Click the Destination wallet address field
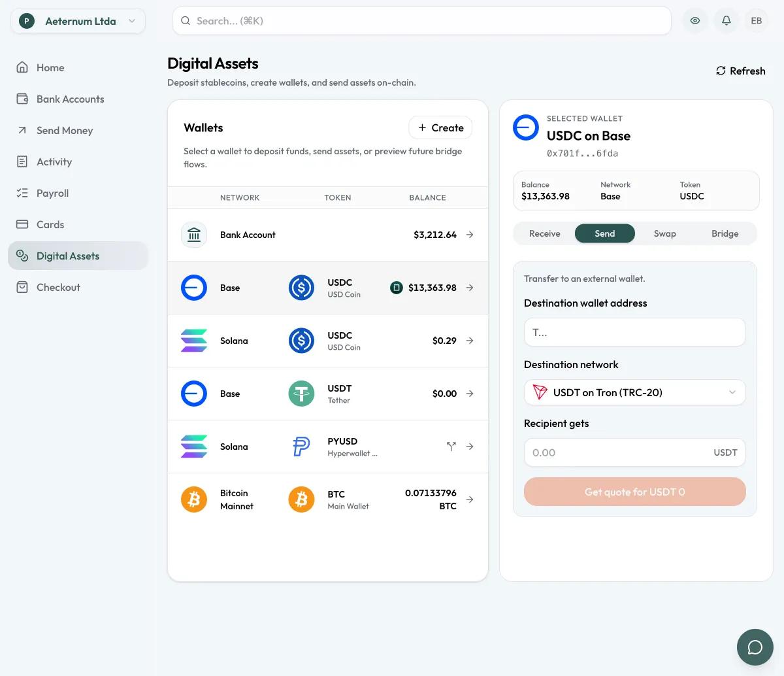The image size is (784, 676). coord(635,332)
